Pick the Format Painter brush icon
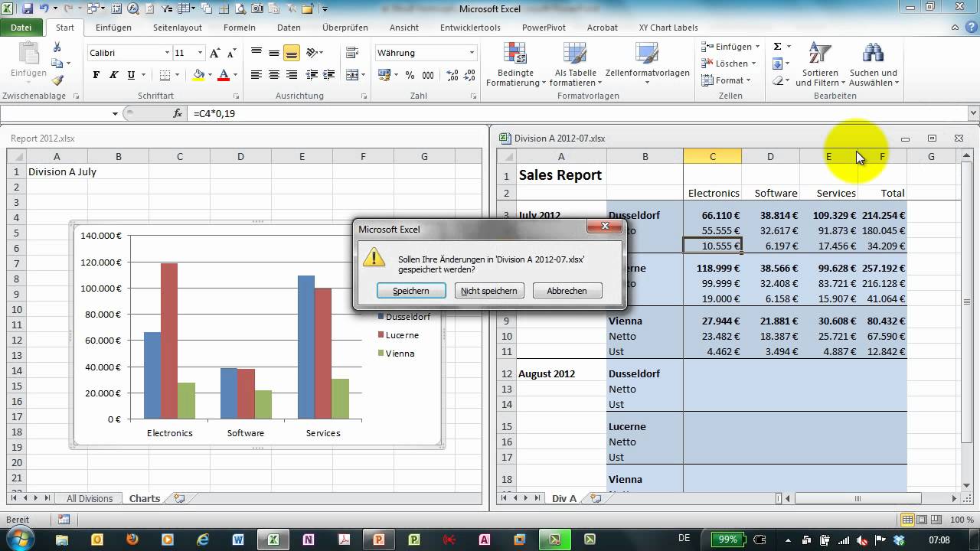980x551 pixels. tap(57, 80)
